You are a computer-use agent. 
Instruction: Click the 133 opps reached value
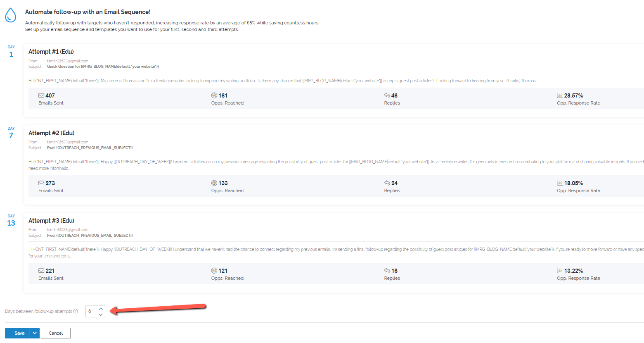click(x=223, y=183)
